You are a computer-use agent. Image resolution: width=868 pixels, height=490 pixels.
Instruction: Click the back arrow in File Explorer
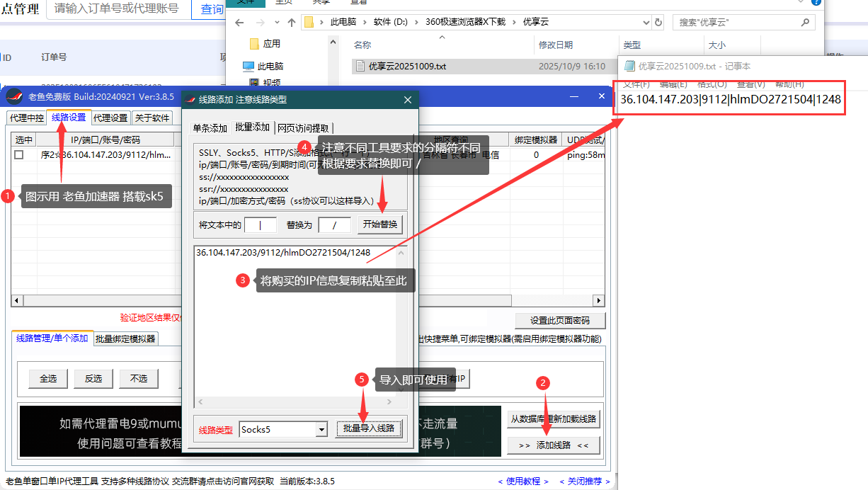point(239,22)
